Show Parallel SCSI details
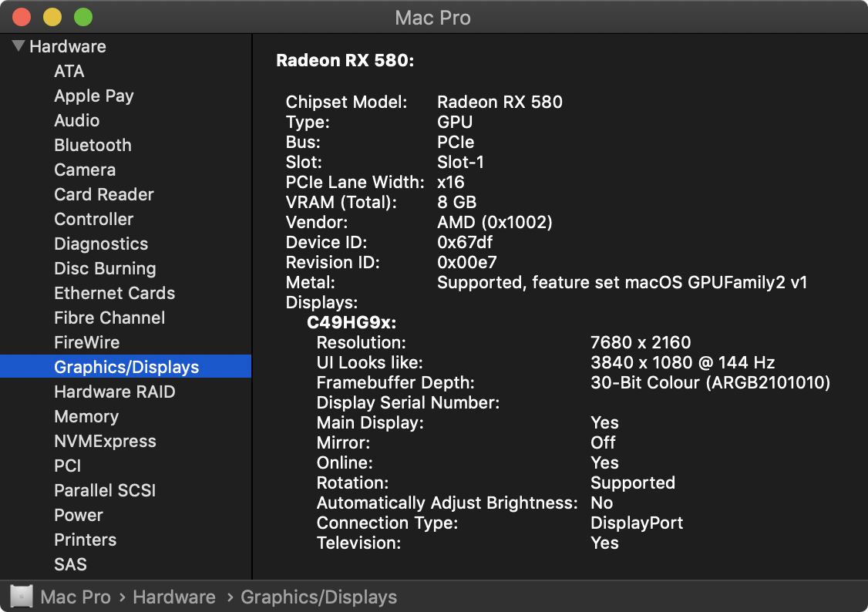Screen dimensions: 868x612 105,490
